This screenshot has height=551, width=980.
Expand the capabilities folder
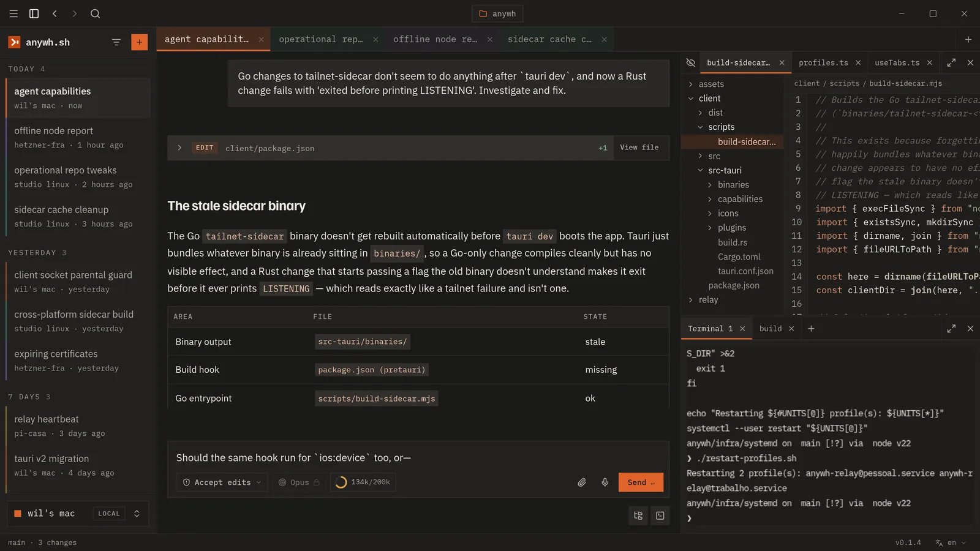(740, 199)
